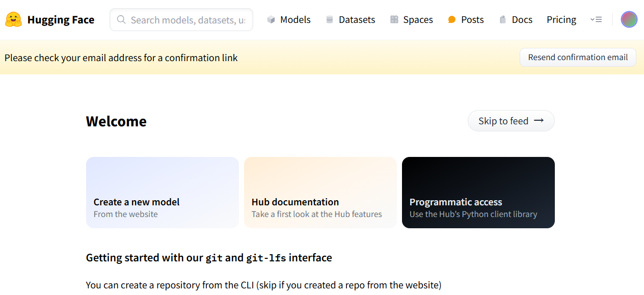Viewport: 644px width, 295px height.
Task: Click the Getting started git interface heading
Action: click(x=209, y=258)
